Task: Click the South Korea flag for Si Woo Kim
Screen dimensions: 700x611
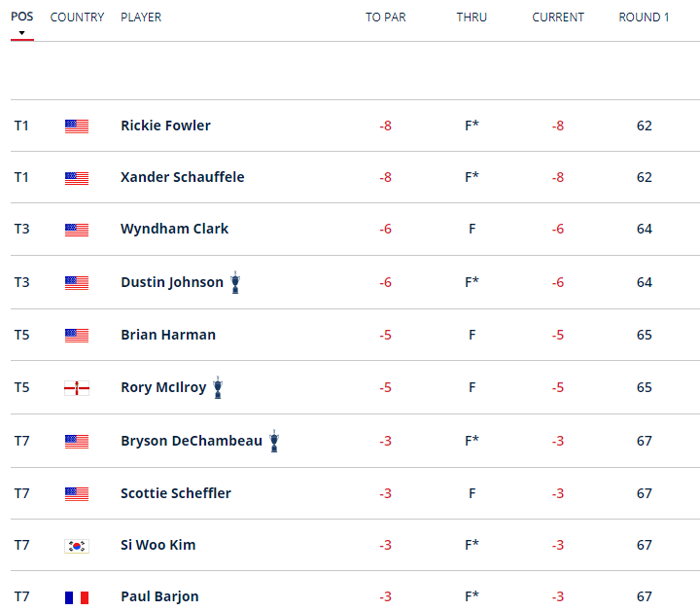Action: (77, 546)
